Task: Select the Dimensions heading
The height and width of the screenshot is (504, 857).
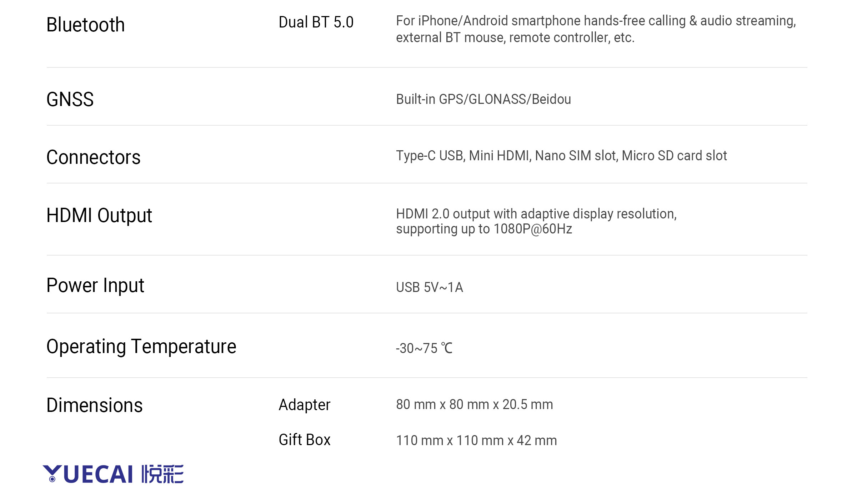Action: point(95,405)
